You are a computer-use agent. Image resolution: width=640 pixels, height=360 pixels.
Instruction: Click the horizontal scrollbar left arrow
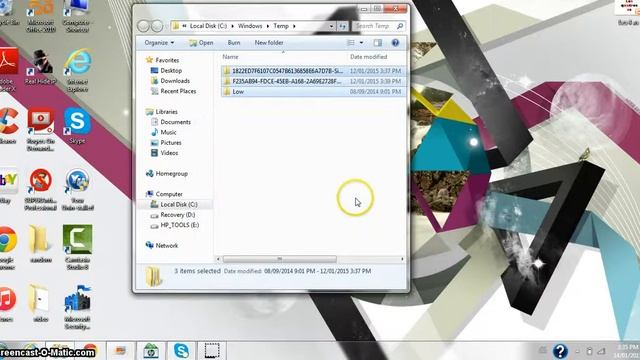[x=218, y=259]
